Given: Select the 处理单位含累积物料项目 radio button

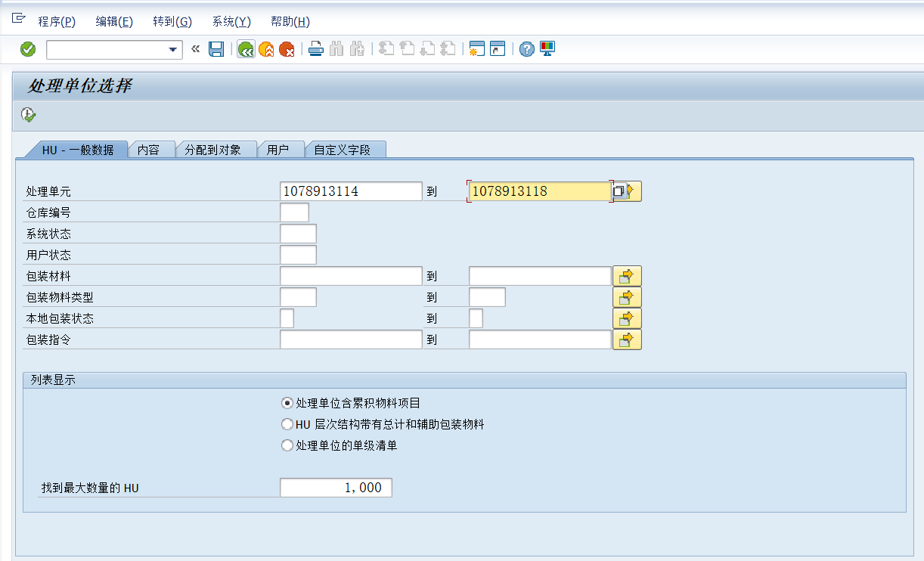Looking at the screenshot, I should point(287,404).
